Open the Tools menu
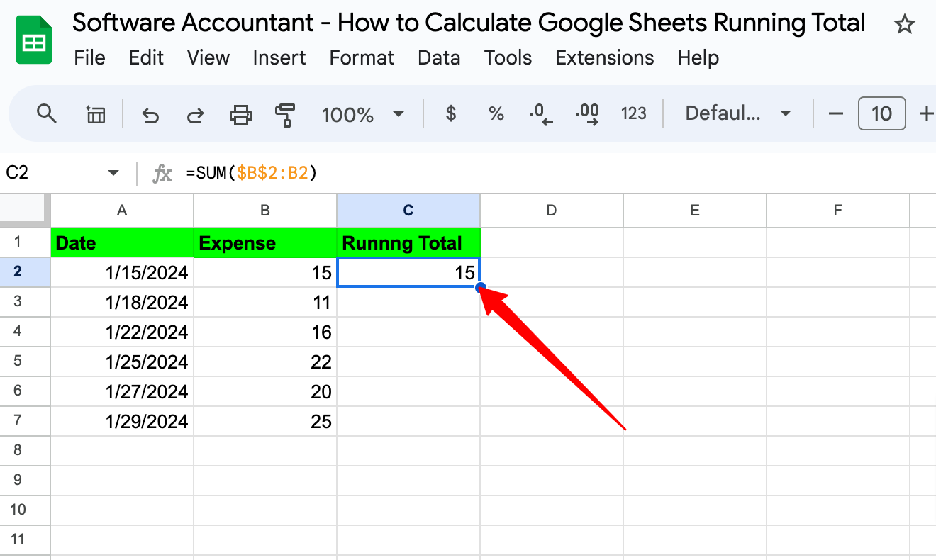This screenshot has height=560, width=936. coord(508,57)
